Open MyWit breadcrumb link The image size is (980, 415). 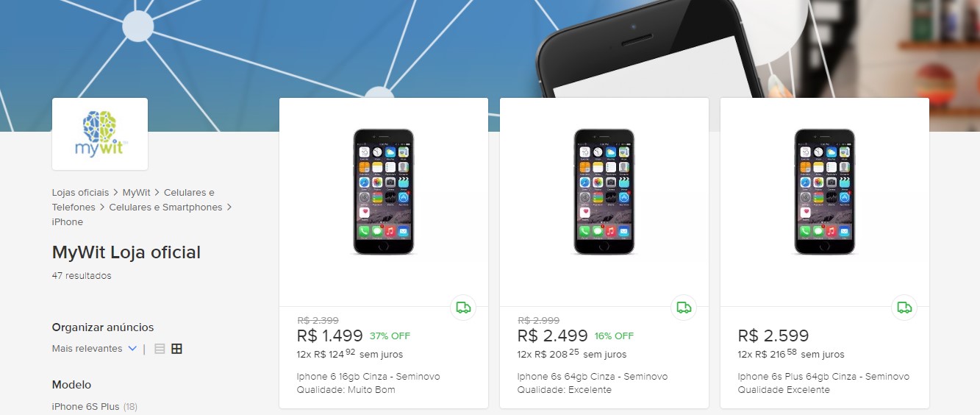(x=137, y=193)
